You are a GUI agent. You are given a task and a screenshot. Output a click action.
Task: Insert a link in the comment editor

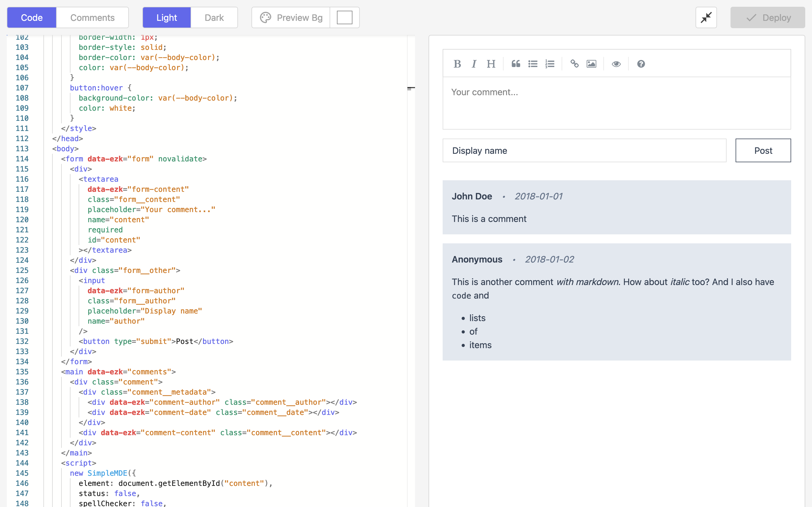[574, 63]
